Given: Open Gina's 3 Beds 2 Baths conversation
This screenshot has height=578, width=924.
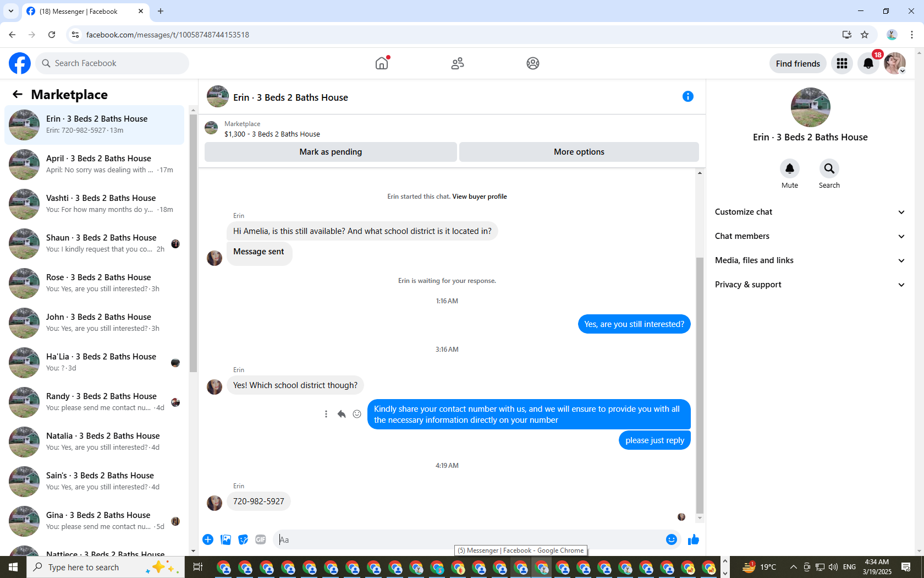Looking at the screenshot, I should (x=95, y=521).
